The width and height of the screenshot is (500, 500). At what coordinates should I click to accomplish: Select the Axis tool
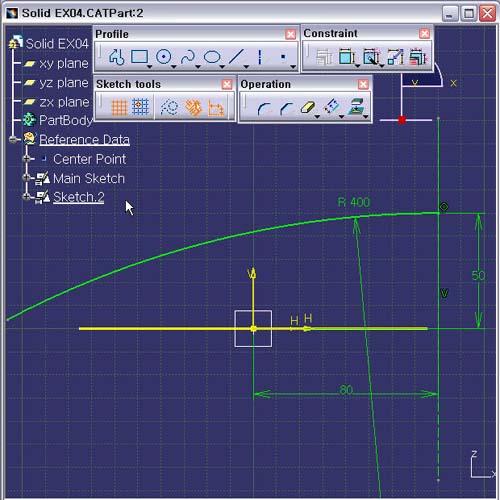click(260, 57)
